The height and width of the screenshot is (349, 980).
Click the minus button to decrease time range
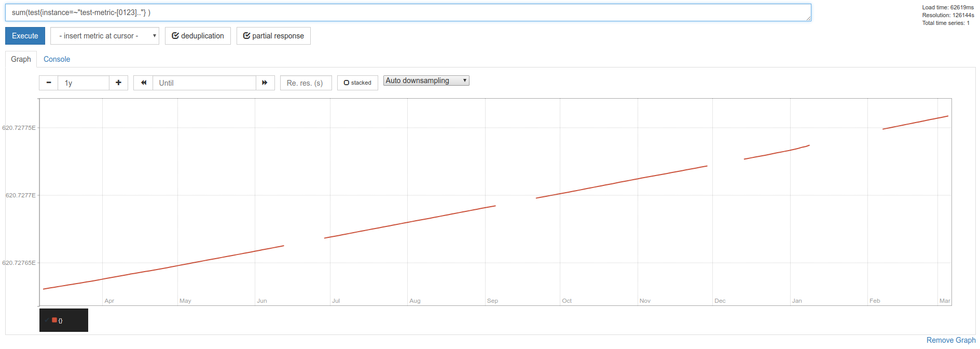click(49, 83)
